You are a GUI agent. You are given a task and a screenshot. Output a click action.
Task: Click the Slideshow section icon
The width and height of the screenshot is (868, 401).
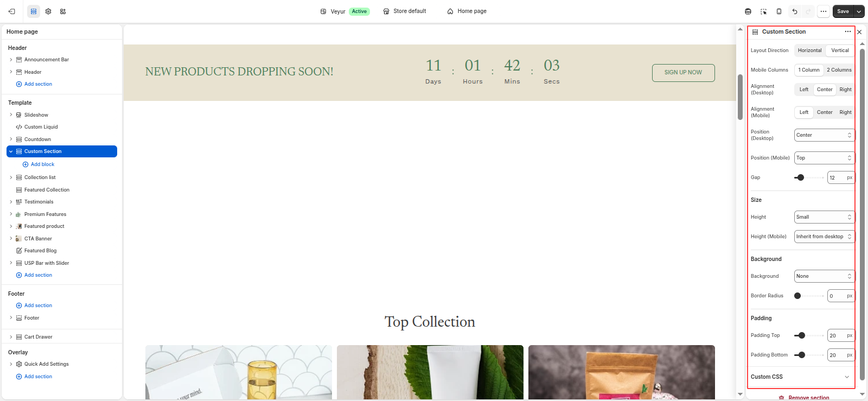pyautogui.click(x=19, y=115)
